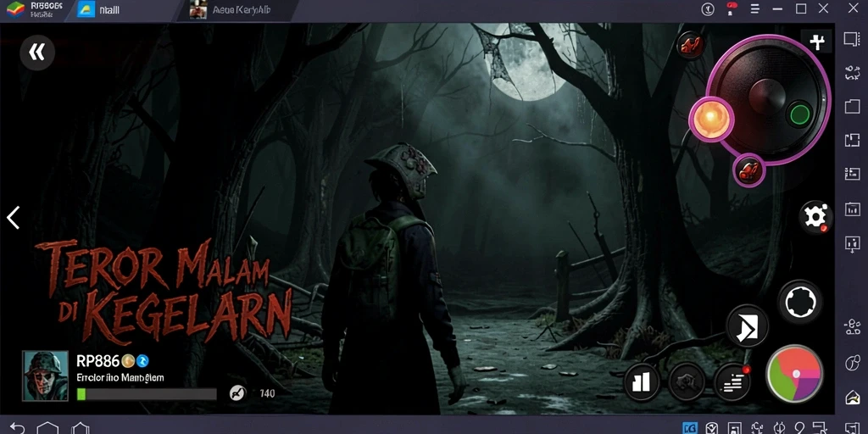Click the Terror Malam game title logo
868x434 pixels.
(x=164, y=291)
